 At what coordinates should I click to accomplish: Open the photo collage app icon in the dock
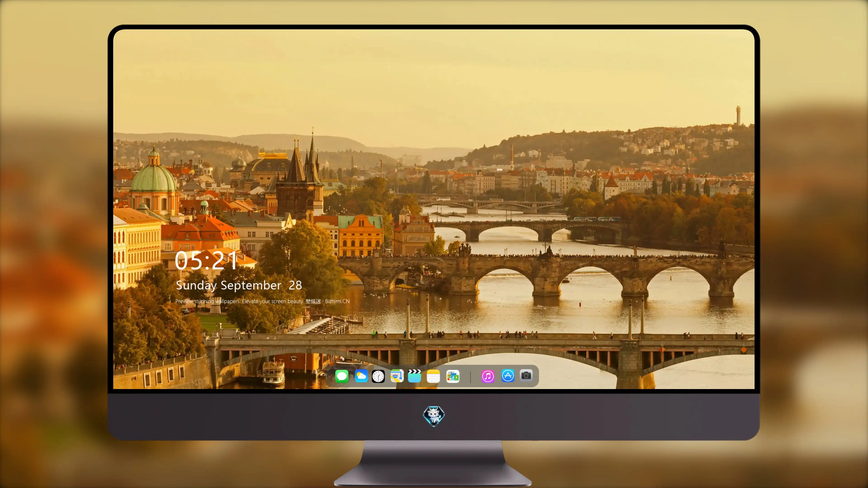coord(453,376)
